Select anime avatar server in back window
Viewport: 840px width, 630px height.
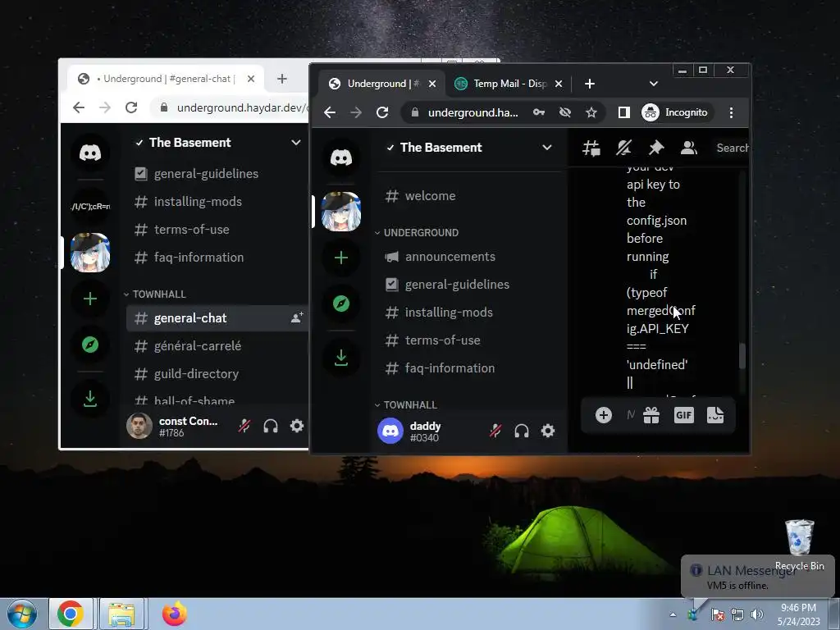pos(90,253)
